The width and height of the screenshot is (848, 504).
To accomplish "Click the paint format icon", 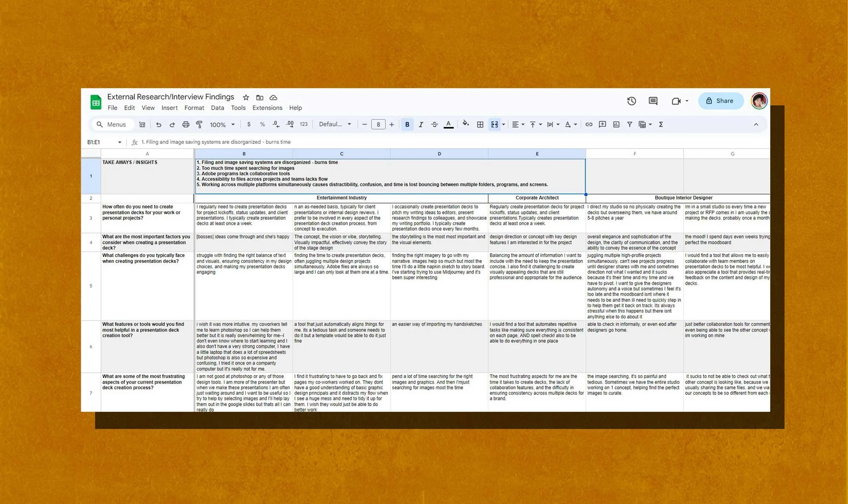I will coord(199,125).
